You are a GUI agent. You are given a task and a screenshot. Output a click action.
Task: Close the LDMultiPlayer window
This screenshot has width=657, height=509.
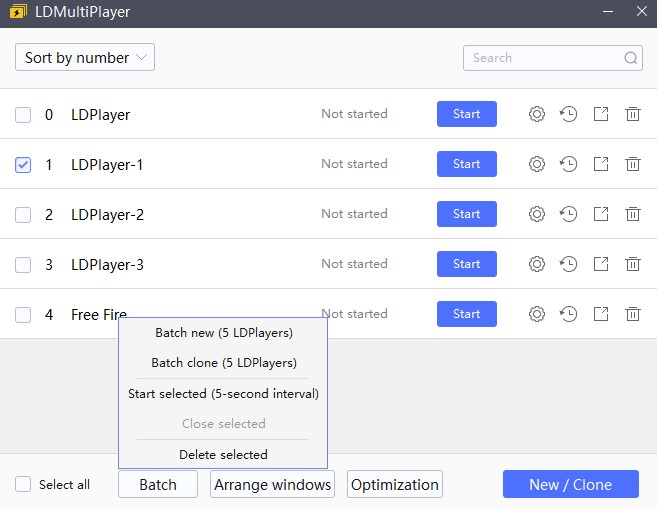(642, 11)
